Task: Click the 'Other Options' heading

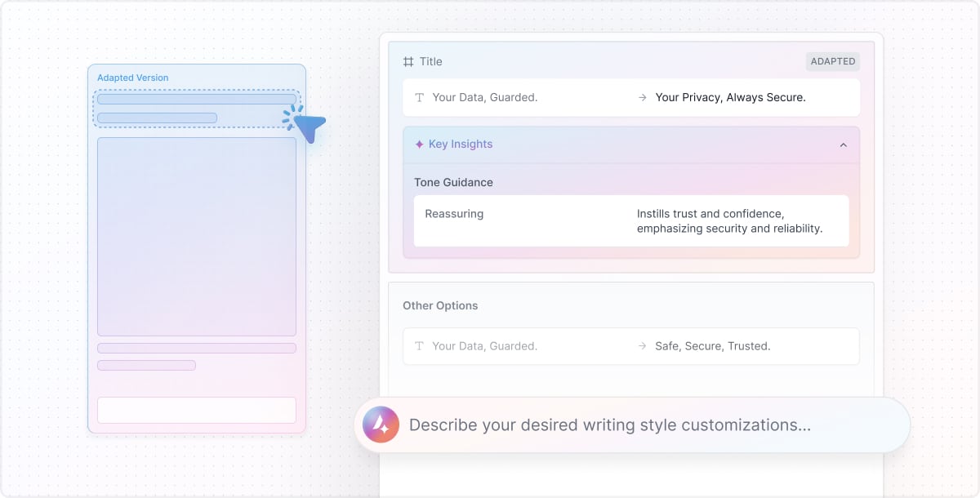Action: pyautogui.click(x=440, y=305)
